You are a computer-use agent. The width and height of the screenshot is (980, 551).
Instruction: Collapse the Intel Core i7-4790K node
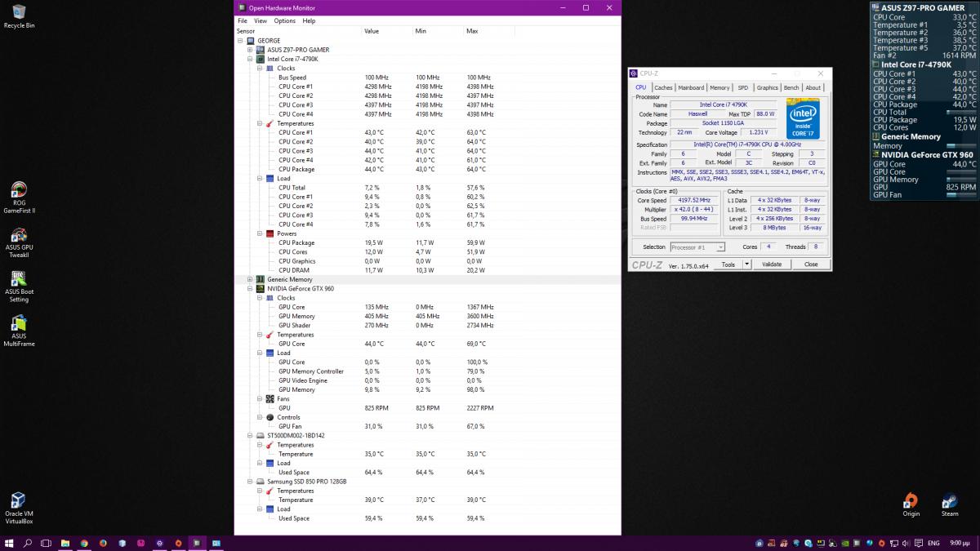(250, 59)
